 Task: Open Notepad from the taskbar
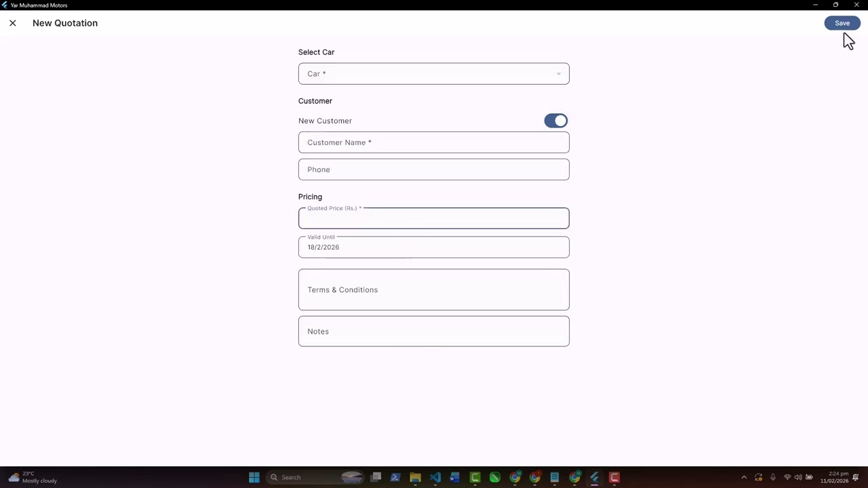[x=555, y=477]
